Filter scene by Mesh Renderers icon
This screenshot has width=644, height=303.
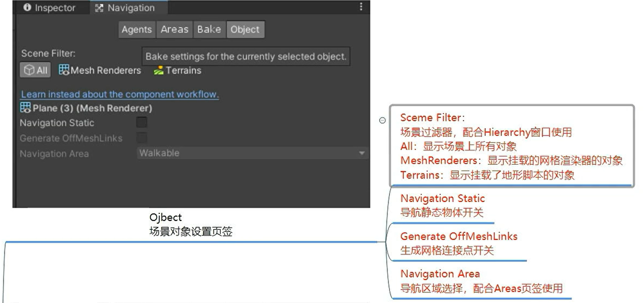click(64, 70)
